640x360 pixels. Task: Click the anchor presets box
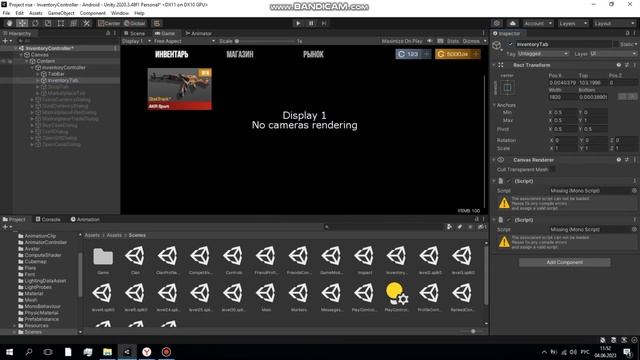[x=507, y=87]
